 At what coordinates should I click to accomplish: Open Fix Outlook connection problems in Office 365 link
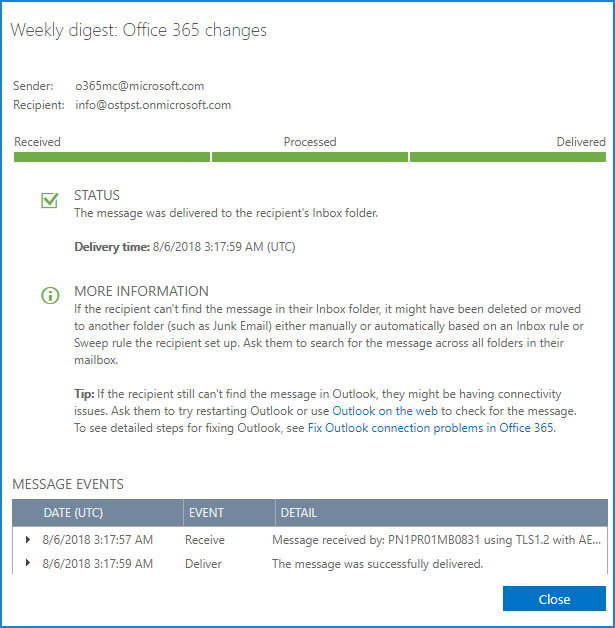pyautogui.click(x=431, y=428)
